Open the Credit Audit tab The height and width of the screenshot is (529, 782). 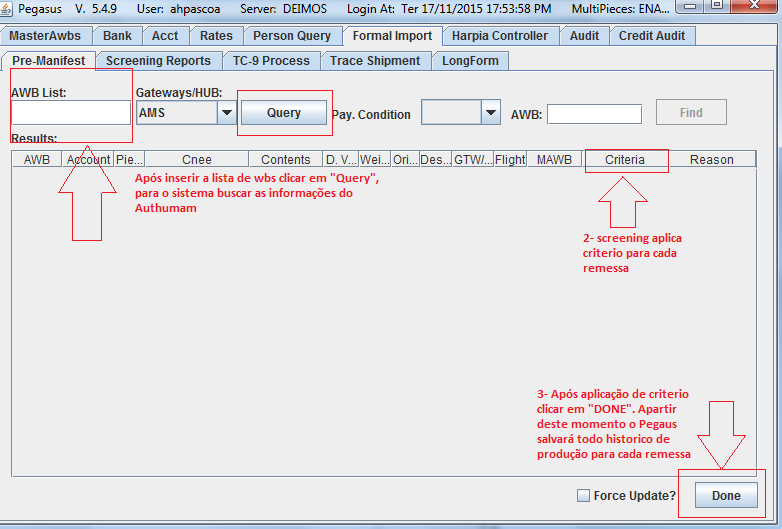(x=652, y=36)
